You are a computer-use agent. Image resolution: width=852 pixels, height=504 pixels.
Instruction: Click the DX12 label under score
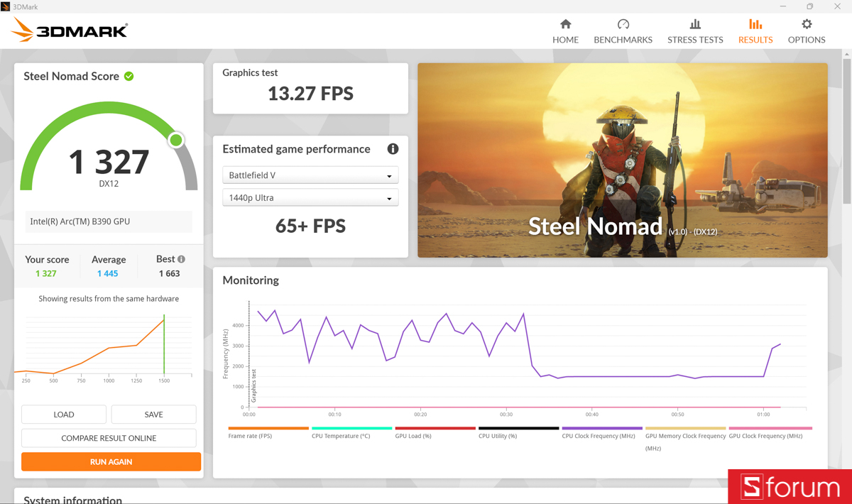coord(109,183)
